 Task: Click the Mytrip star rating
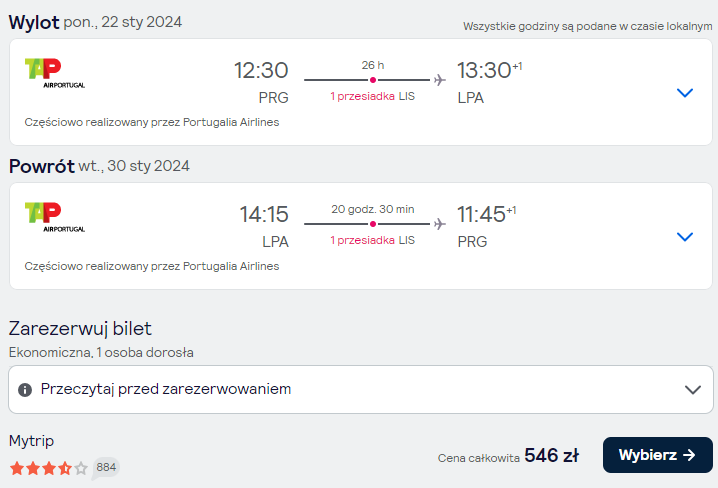(x=49, y=468)
